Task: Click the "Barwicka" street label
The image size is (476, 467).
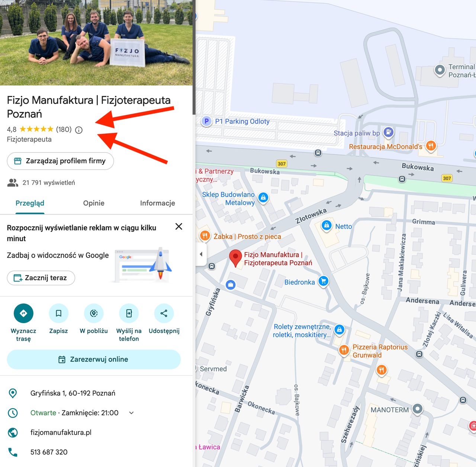Action: click(242, 399)
